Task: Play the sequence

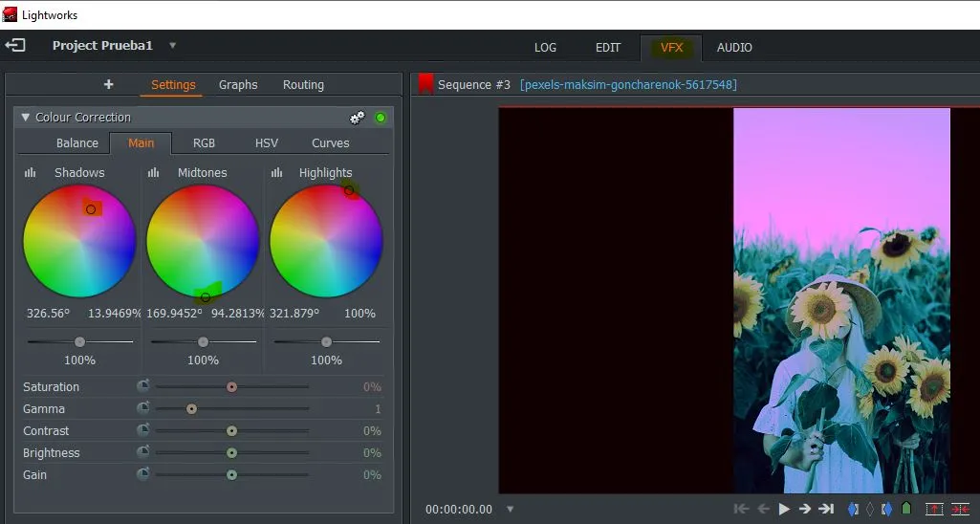Action: point(784,509)
